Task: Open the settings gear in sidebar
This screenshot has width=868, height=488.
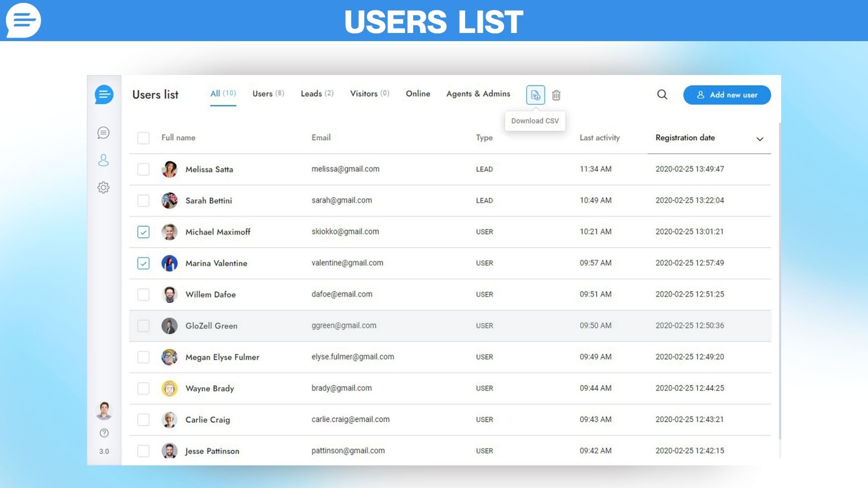Action: (x=104, y=188)
